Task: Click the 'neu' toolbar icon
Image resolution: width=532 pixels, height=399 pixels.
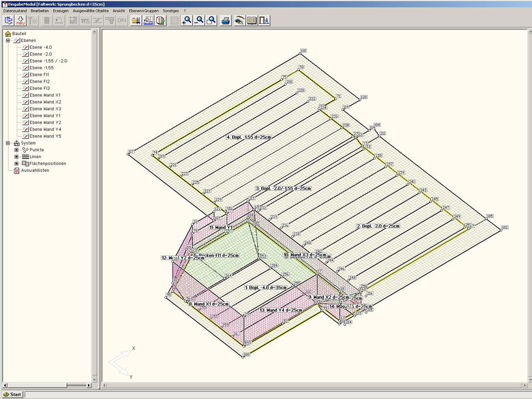Action: (x=21, y=21)
